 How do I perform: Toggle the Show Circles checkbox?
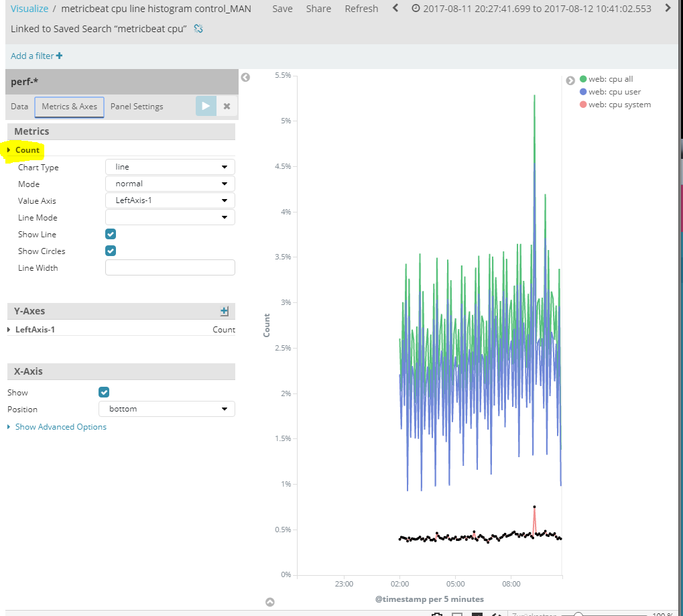tap(111, 251)
